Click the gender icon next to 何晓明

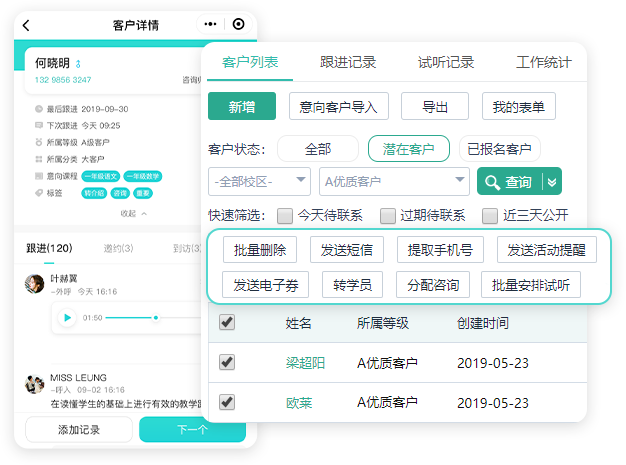click(x=78, y=64)
